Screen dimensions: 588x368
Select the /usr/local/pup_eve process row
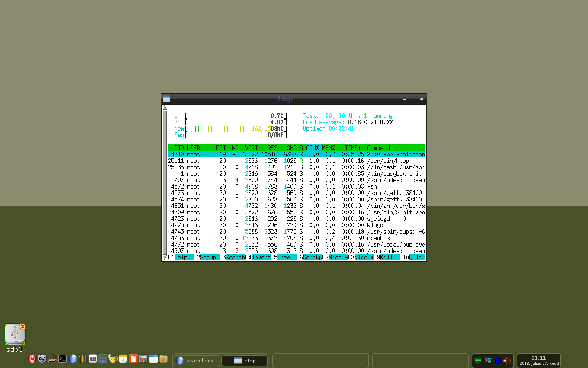[x=297, y=245]
